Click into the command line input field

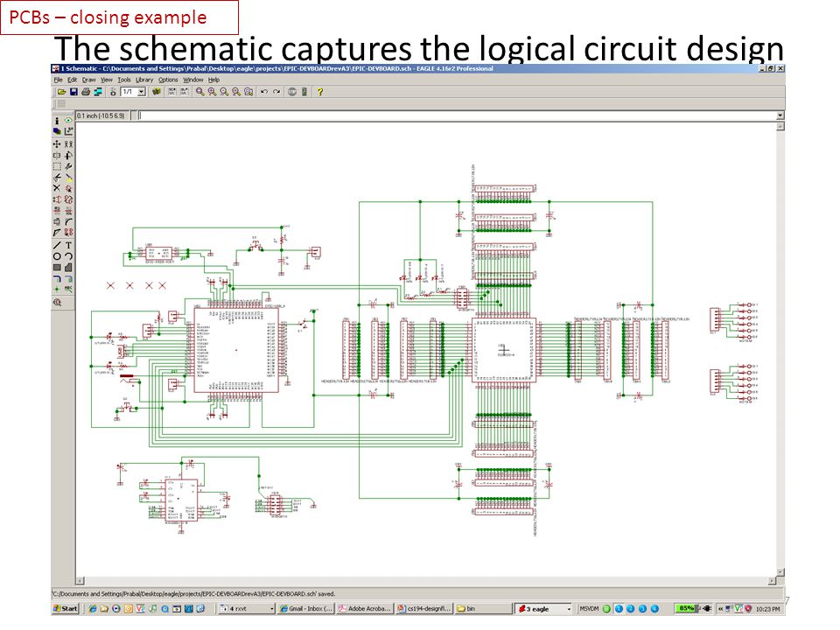[x=457, y=115]
